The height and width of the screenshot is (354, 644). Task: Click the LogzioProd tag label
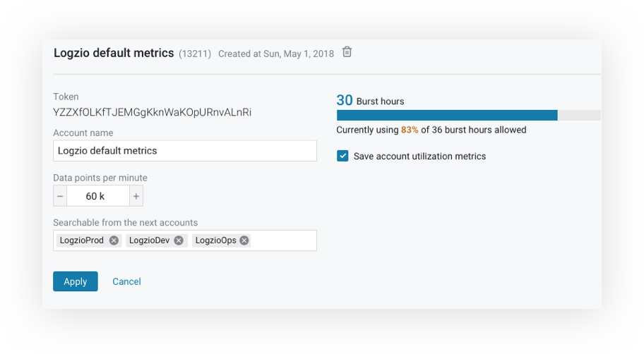(82, 240)
